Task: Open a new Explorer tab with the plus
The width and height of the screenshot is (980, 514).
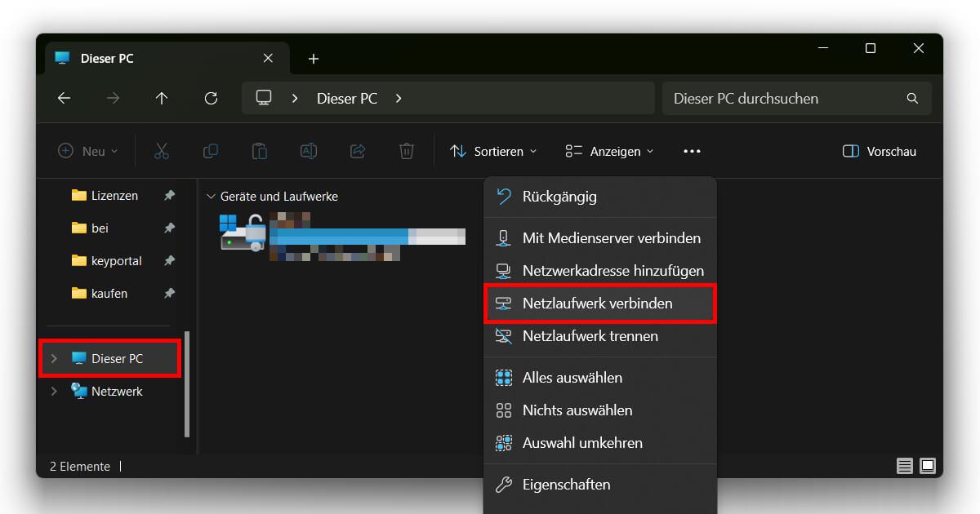Action: pos(314,58)
